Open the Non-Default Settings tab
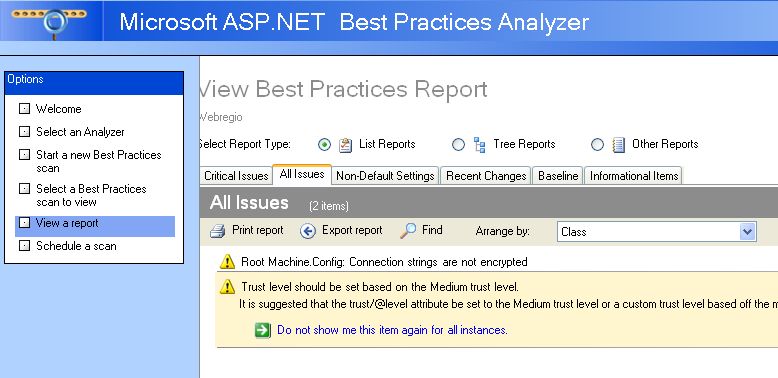Viewport: 778px width, 378px height. coord(385,176)
